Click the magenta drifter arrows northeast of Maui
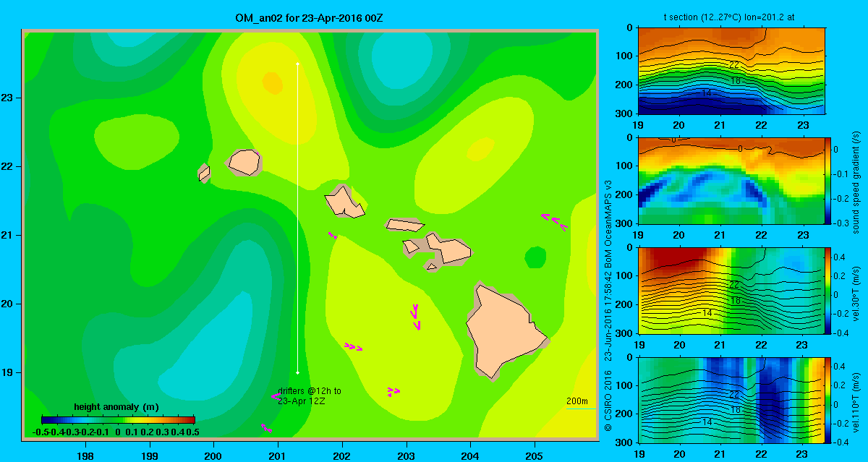The image size is (868, 462). coord(555,221)
